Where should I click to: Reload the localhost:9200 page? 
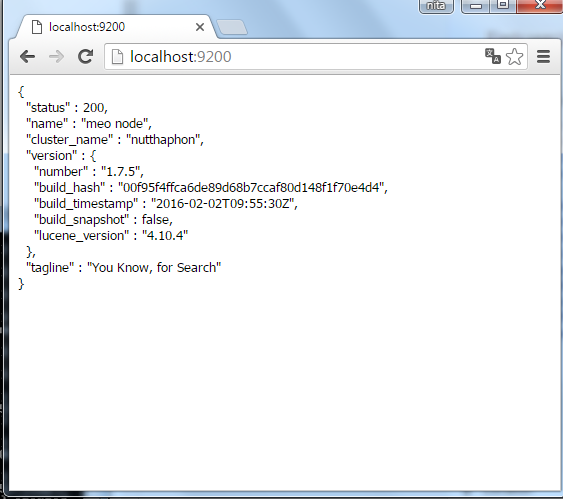(x=85, y=57)
